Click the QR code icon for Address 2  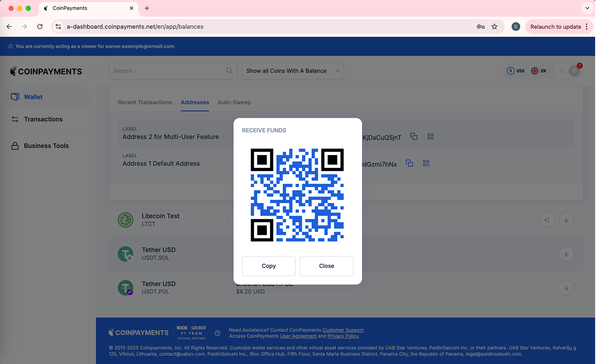pyautogui.click(x=431, y=137)
